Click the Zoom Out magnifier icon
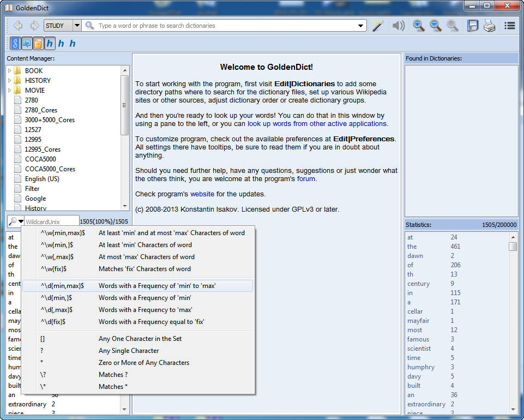 (x=436, y=26)
